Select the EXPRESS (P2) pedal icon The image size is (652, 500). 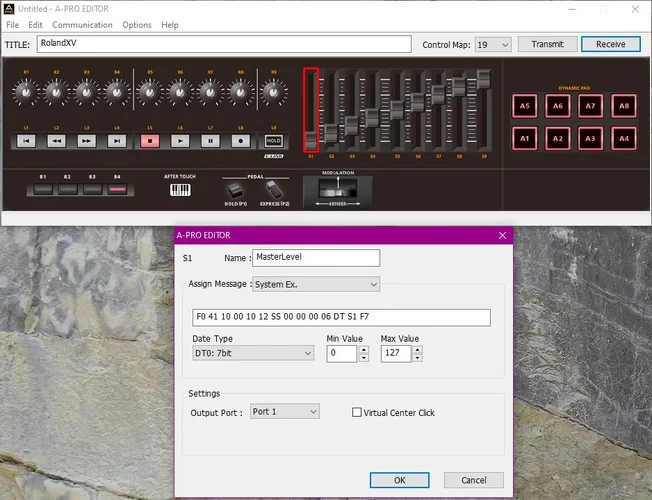coord(274,190)
